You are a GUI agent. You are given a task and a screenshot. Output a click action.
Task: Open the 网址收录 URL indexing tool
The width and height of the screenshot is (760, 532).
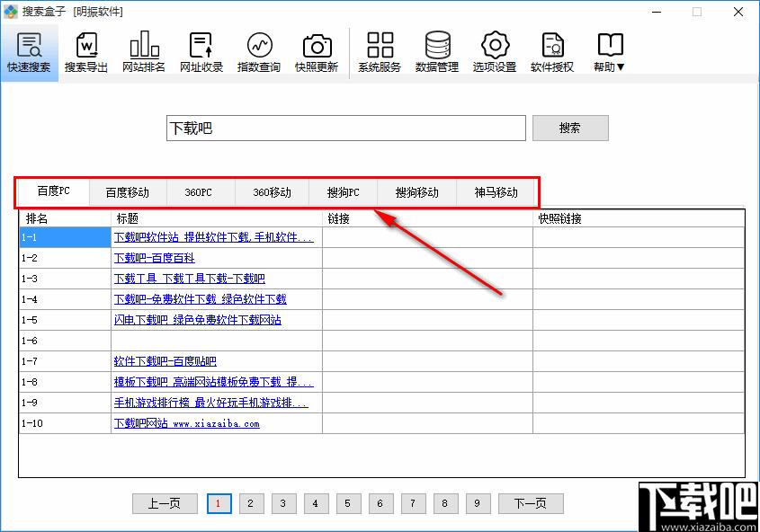[x=201, y=53]
